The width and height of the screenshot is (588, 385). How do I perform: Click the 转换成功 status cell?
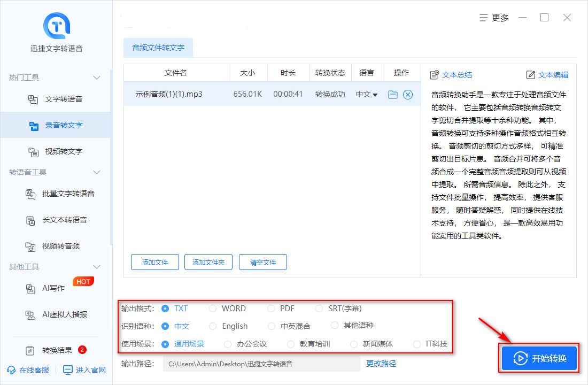330,94
